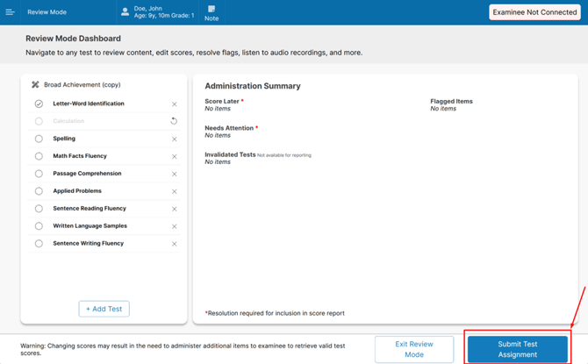Click the Examinee Not Connected status
This screenshot has height=364, width=588.
pyautogui.click(x=534, y=12)
